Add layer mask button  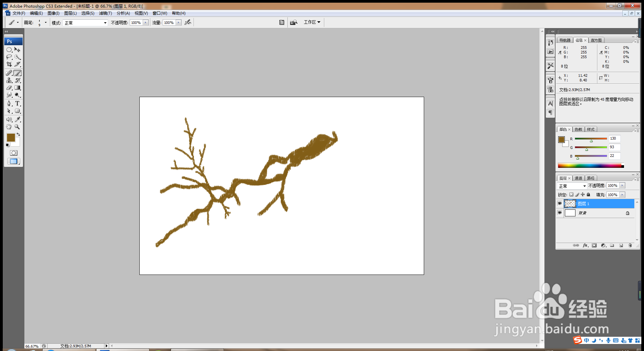click(594, 245)
